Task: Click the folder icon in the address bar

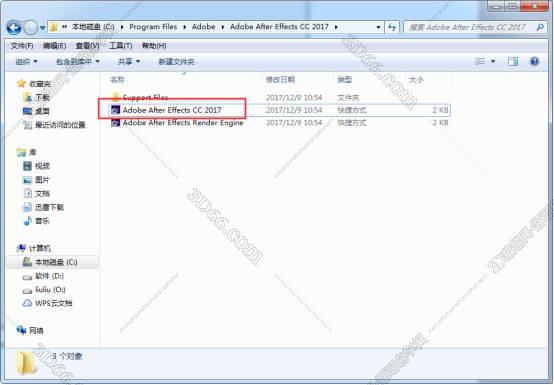Action: pyautogui.click(x=54, y=27)
